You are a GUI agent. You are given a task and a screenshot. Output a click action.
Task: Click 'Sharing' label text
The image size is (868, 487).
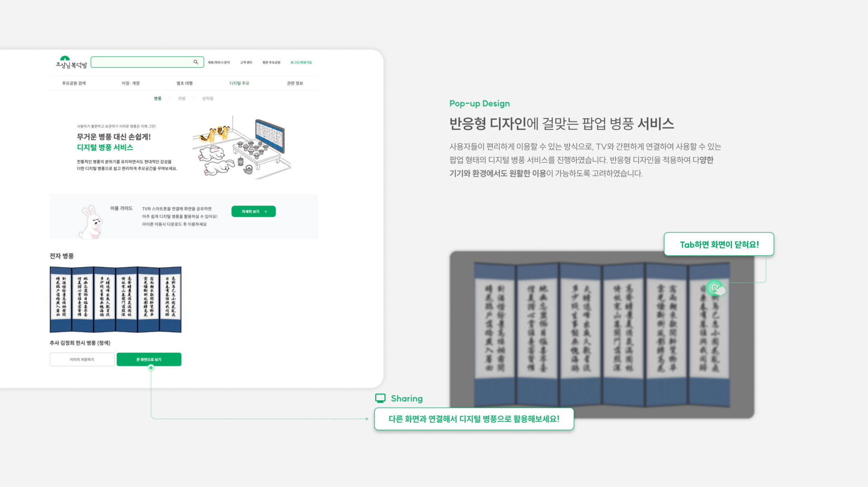click(407, 399)
